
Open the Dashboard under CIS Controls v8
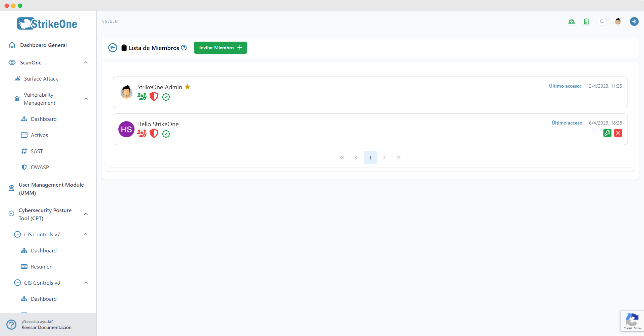click(44, 299)
